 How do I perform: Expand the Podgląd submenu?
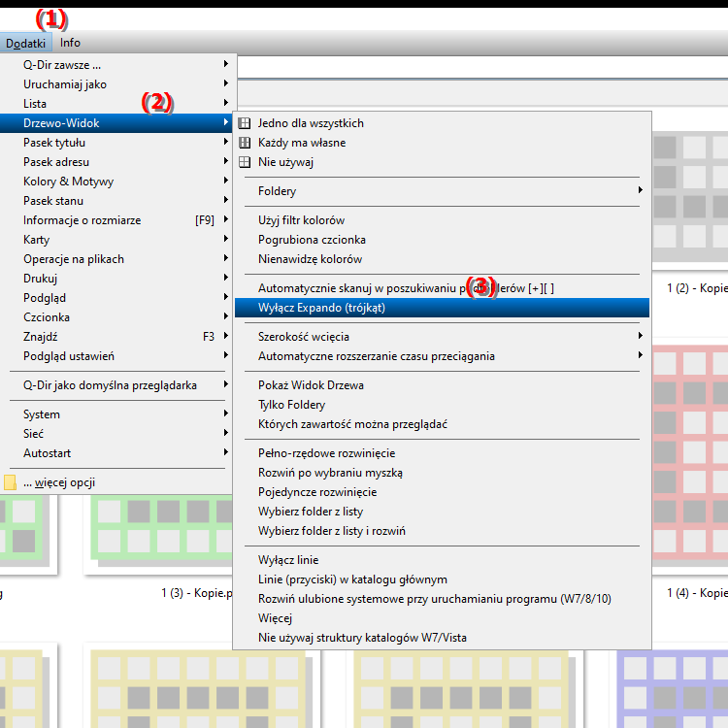click(116, 298)
